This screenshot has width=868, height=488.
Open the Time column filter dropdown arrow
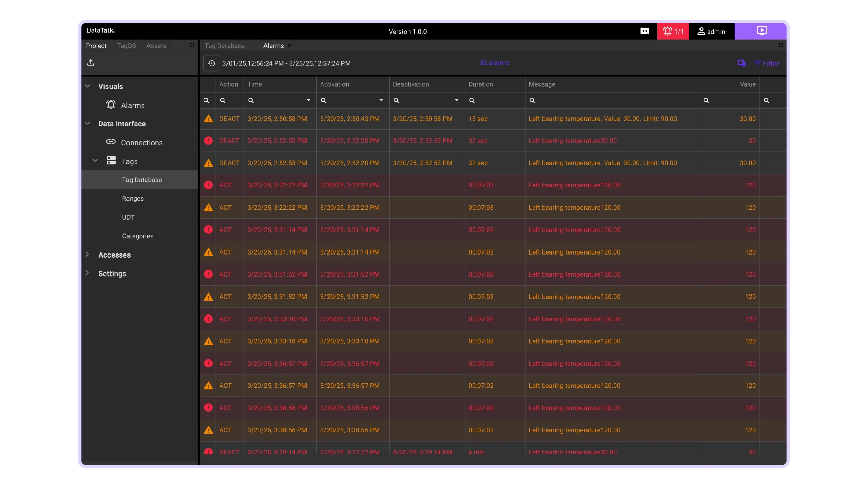pos(308,100)
